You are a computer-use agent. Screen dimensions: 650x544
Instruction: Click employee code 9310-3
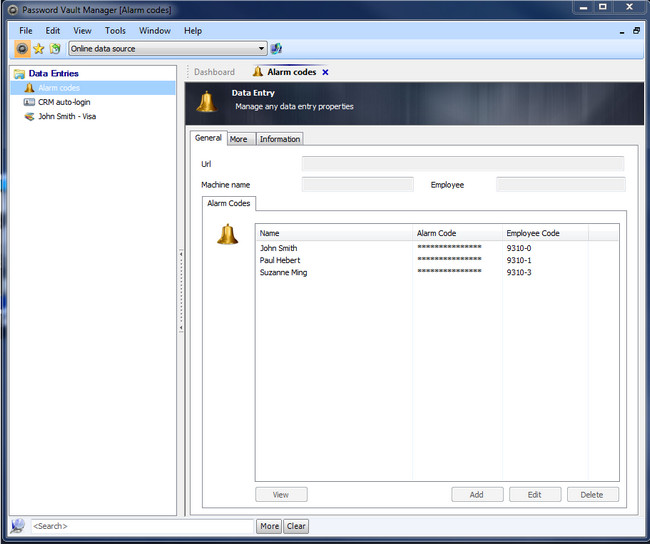pos(519,272)
